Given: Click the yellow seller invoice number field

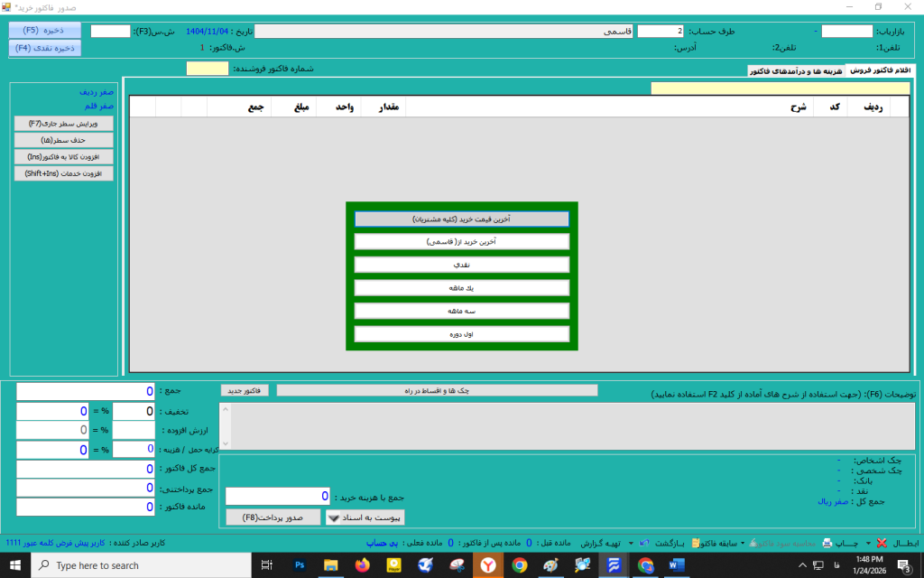Looking at the screenshot, I should [x=208, y=69].
